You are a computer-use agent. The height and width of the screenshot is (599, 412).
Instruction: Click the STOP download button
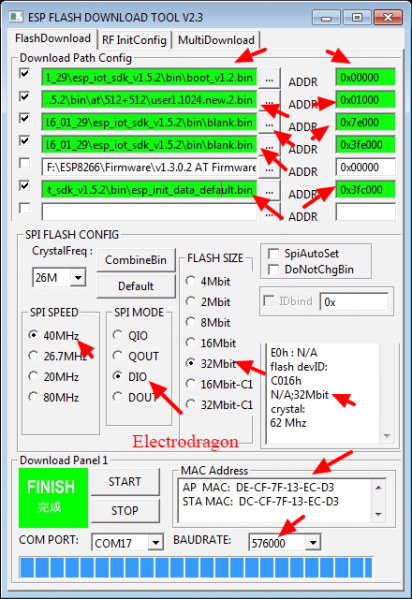125,510
